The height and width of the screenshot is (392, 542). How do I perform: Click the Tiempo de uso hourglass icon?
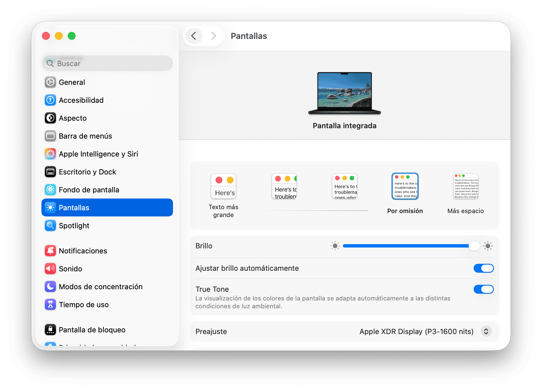click(50, 304)
